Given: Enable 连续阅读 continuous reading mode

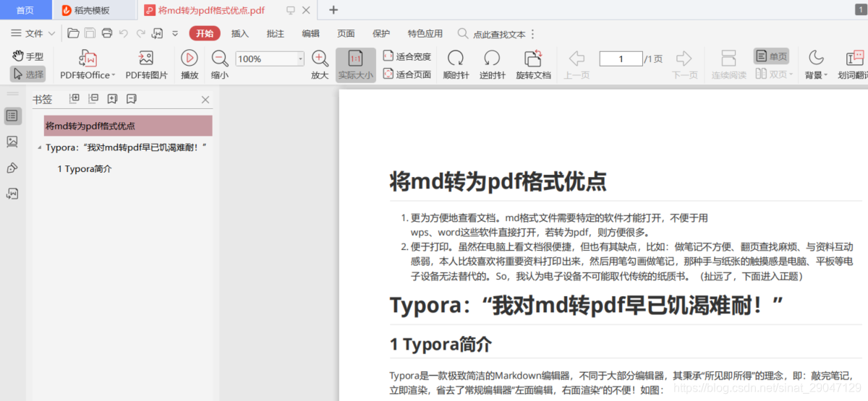Looking at the screenshot, I should (x=728, y=65).
